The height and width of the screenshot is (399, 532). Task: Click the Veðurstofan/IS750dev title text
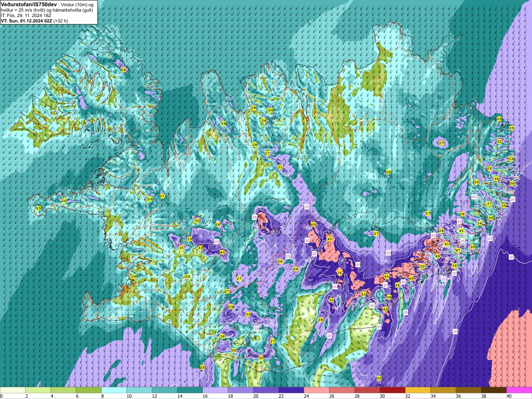29,4
